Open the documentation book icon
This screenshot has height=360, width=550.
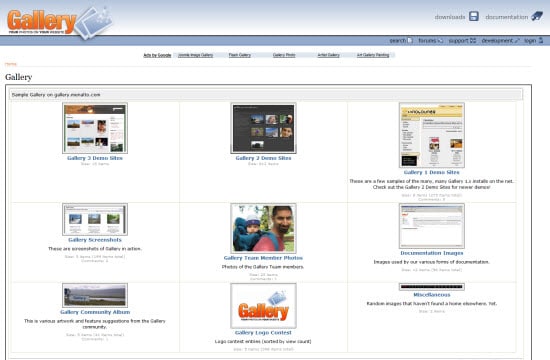[537, 16]
